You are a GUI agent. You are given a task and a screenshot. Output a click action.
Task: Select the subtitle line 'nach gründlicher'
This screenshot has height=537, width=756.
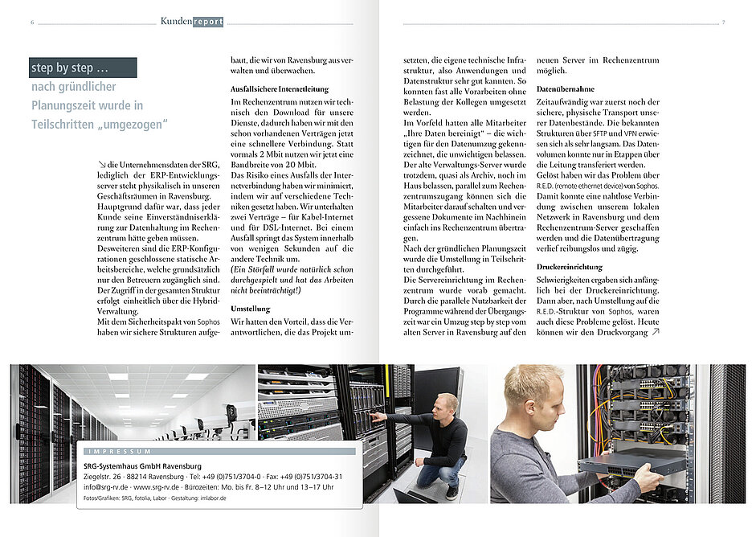click(x=74, y=87)
